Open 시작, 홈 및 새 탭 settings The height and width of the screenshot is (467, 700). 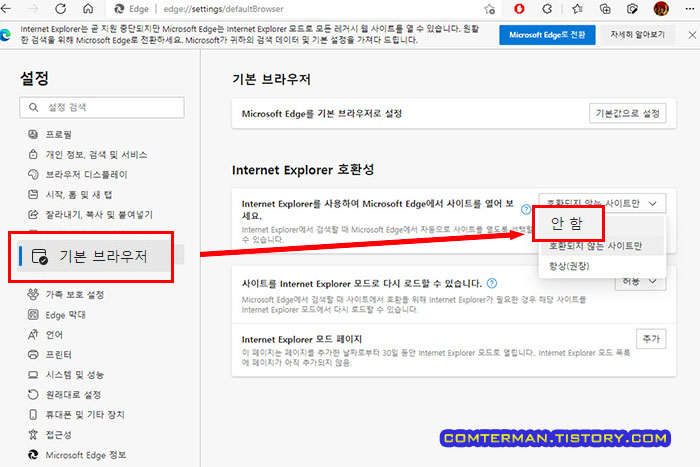(70, 195)
